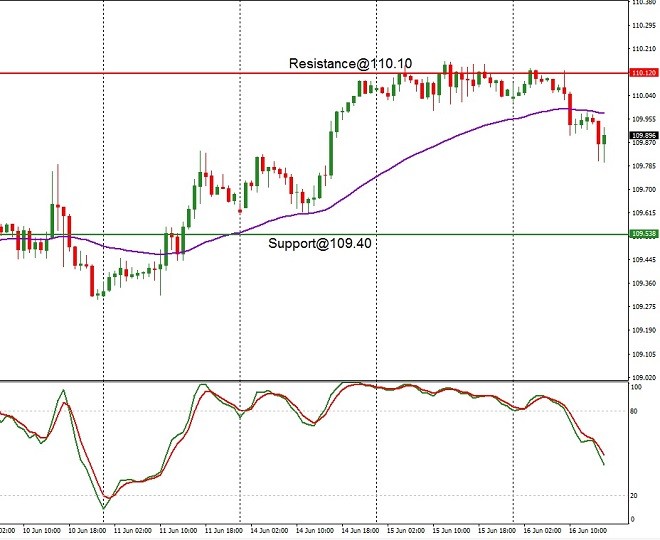Click the 14 Jun 10:00 time label
Viewport: 660px width, 540px height.
(x=315, y=530)
